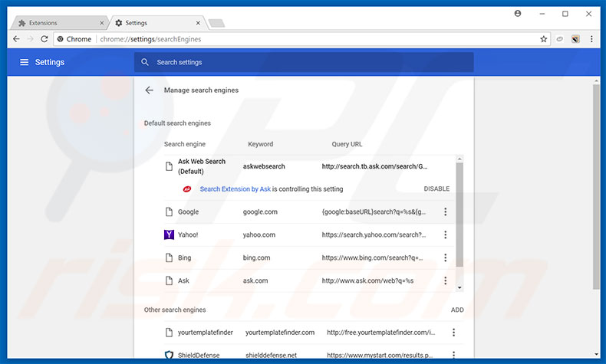Screen dimensions: 606x364
Task: Click the askwebsearch keyword text
Action: coord(264,166)
